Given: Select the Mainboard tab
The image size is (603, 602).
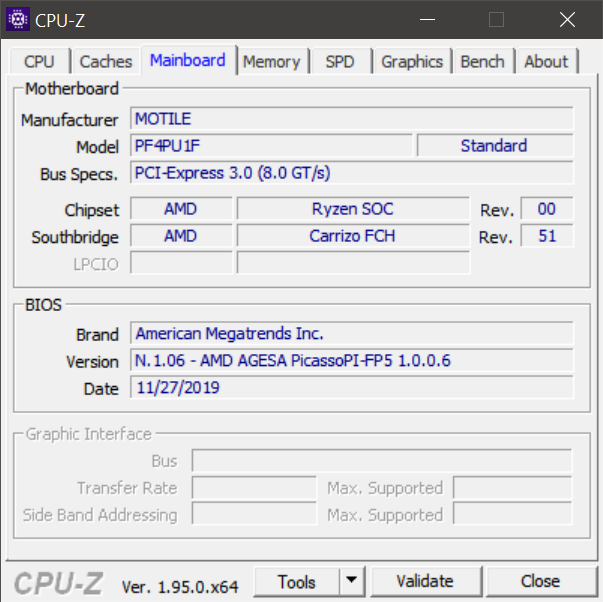Looking at the screenshot, I should [188, 60].
